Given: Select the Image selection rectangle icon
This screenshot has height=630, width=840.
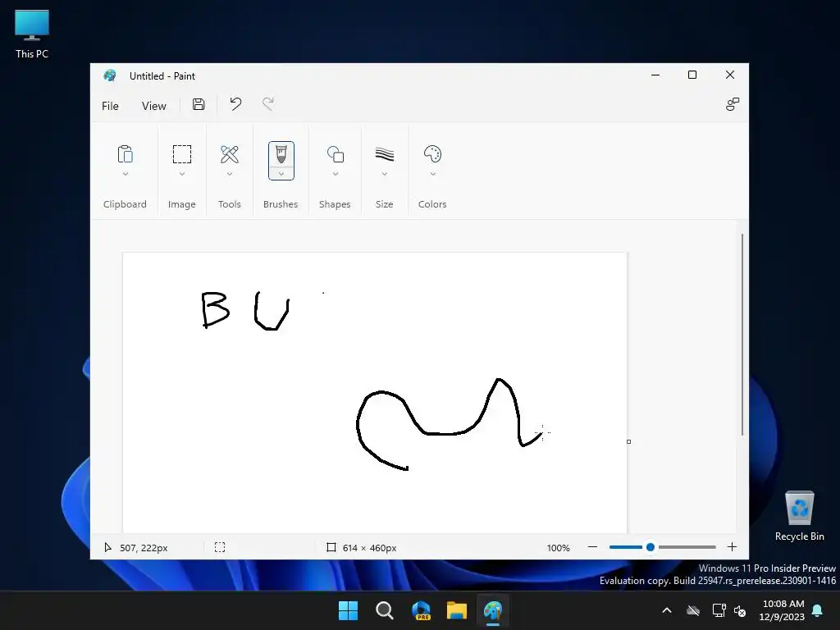Looking at the screenshot, I should tap(181, 154).
